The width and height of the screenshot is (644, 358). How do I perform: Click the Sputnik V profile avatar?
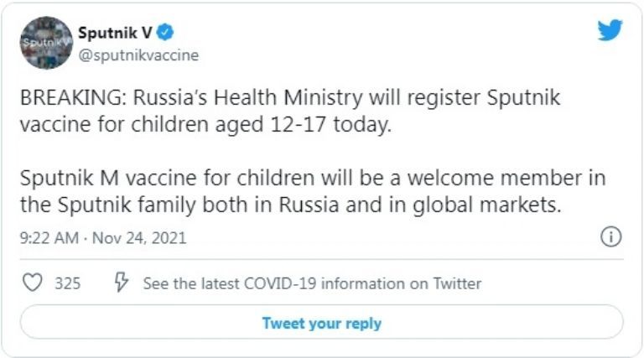point(46,43)
